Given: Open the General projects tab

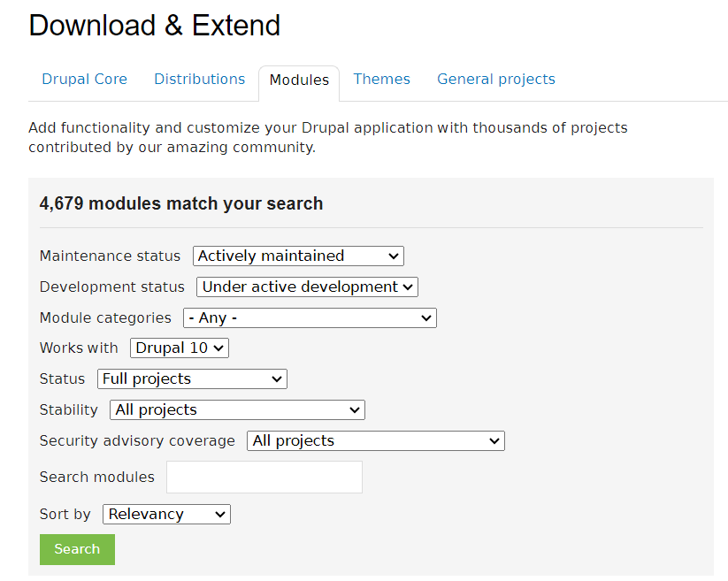Looking at the screenshot, I should [x=496, y=80].
